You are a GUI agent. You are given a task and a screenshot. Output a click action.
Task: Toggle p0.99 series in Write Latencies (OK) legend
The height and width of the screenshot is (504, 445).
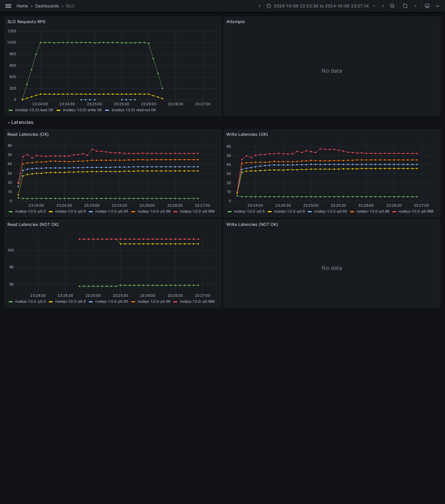373,211
